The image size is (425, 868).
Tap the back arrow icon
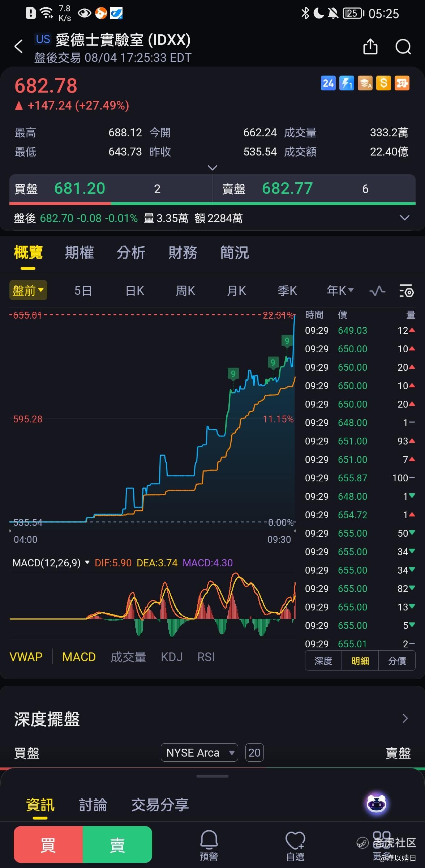click(x=18, y=47)
